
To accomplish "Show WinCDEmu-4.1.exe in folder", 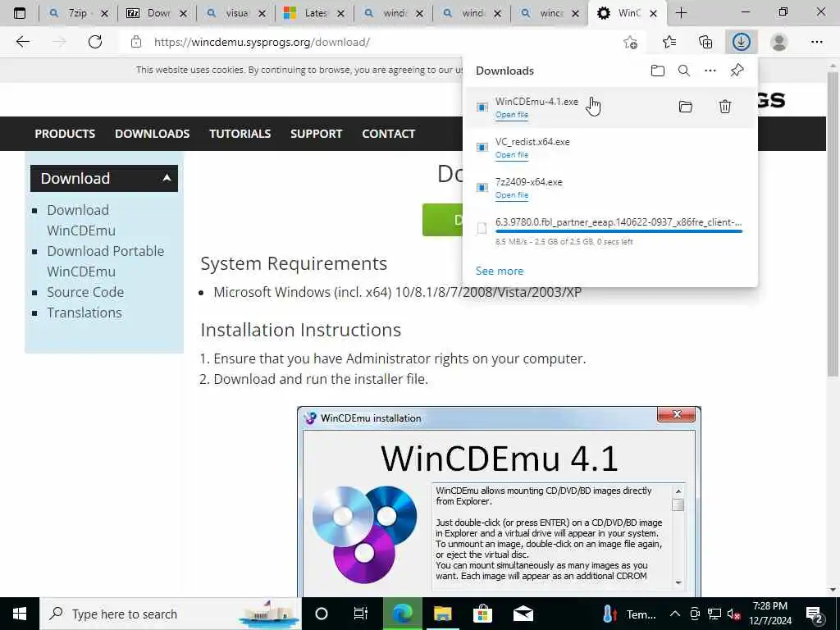I will click(x=686, y=107).
